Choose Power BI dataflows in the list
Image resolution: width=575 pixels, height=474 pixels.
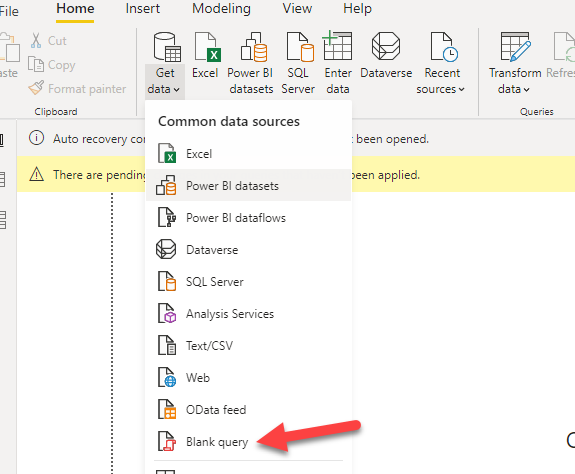click(x=248, y=218)
